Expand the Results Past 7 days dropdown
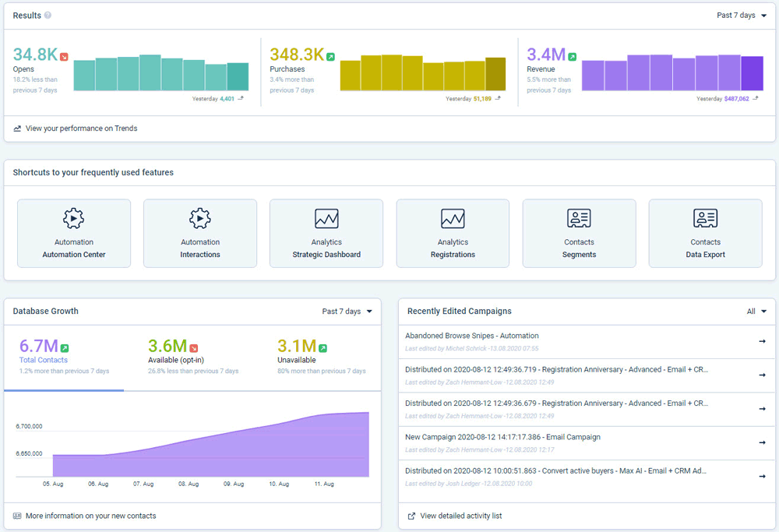The height and width of the screenshot is (532, 779). click(x=741, y=16)
